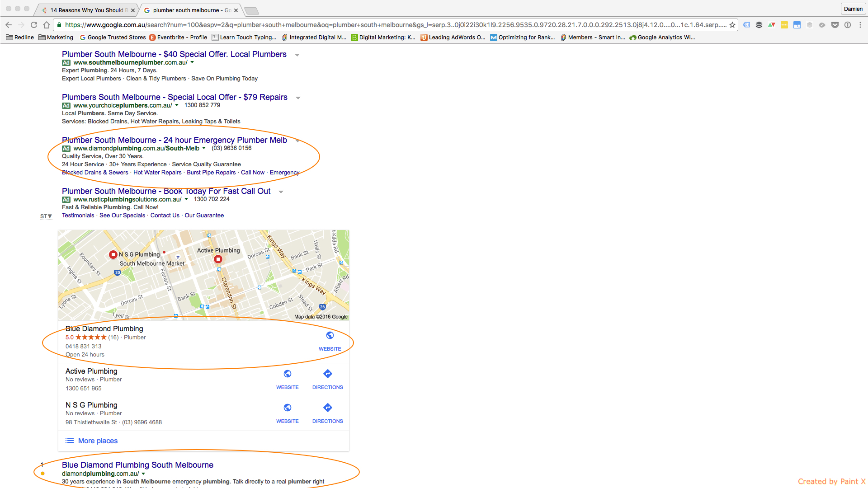Open dropdown beside diamondplumbing.com.au/South-Melb URL

click(204, 148)
